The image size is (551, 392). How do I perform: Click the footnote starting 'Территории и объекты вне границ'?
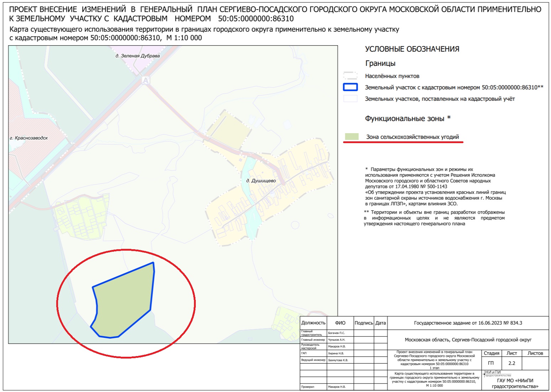(x=434, y=218)
